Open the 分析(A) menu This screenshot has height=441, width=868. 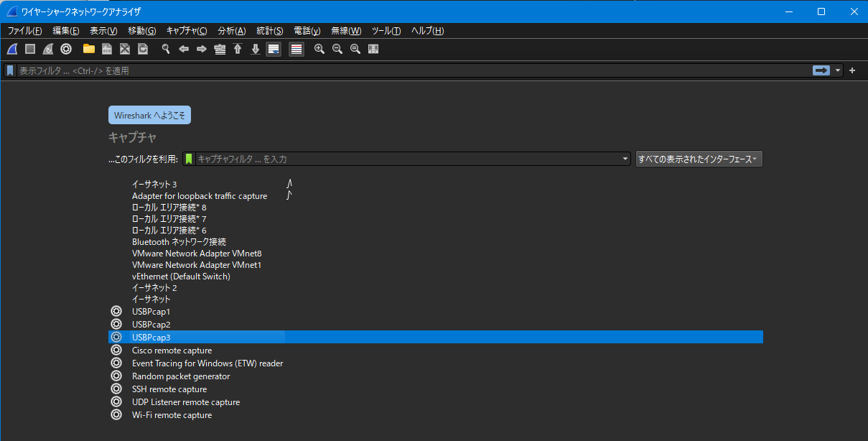click(x=231, y=31)
